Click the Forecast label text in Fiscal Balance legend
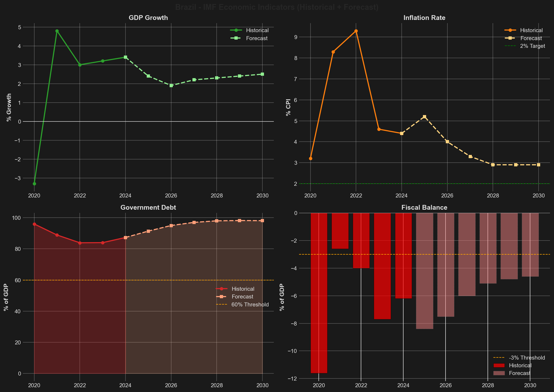This screenshot has height=392, width=554. [519, 373]
